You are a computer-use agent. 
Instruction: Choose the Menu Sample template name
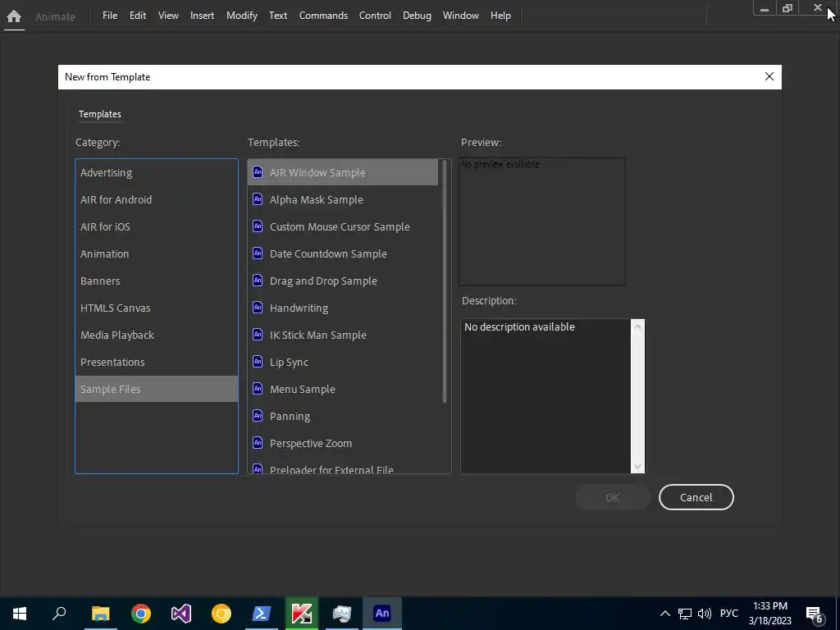[303, 389]
